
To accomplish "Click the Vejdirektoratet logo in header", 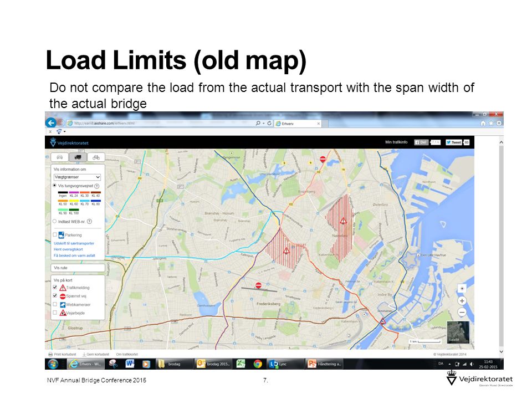I will [x=69, y=143].
